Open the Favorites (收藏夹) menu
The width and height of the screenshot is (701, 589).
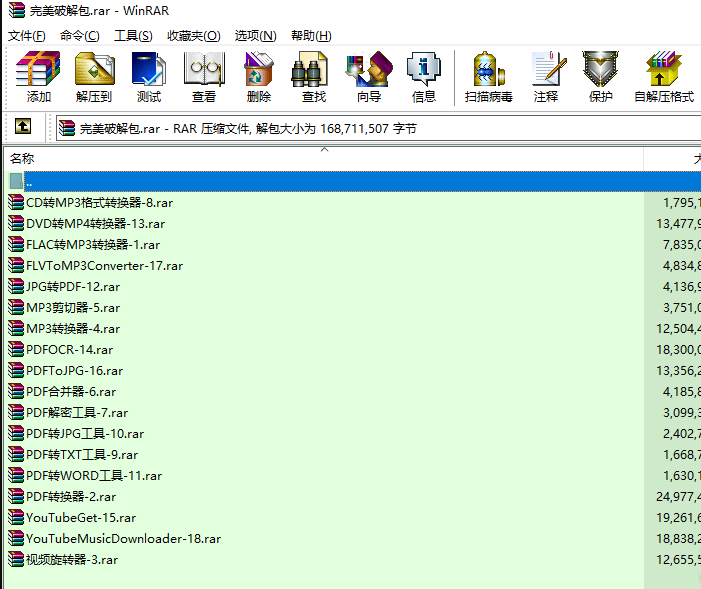[x=194, y=36]
